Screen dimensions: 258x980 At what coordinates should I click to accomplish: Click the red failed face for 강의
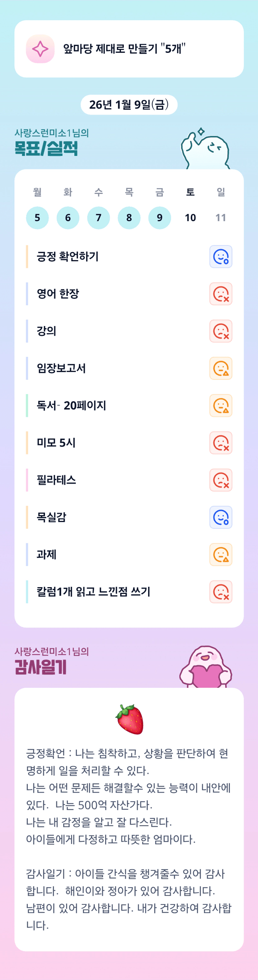(x=221, y=331)
